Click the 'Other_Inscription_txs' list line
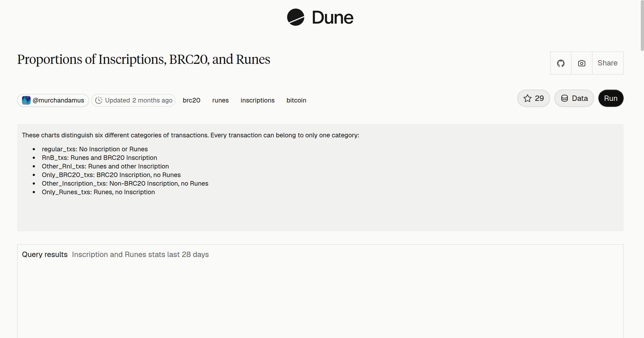 [x=125, y=183]
